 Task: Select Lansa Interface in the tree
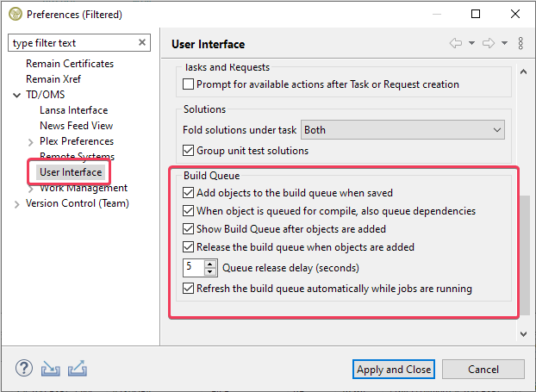point(73,110)
